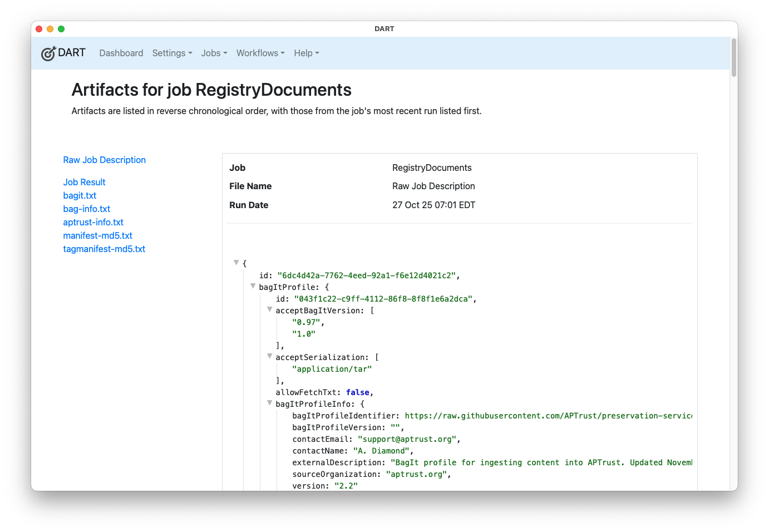
Task: Click the DART target logo icon
Action: [48, 53]
